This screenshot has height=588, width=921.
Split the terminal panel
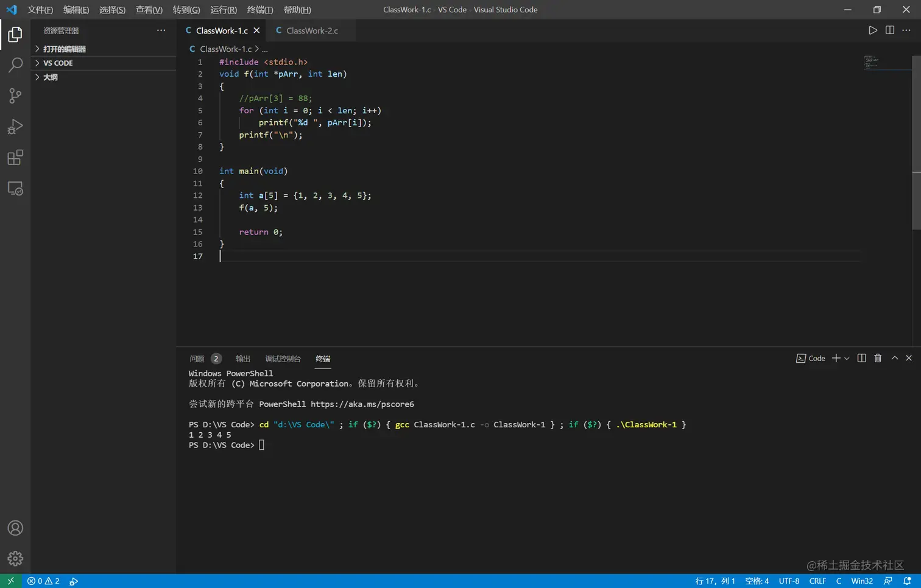coord(861,358)
